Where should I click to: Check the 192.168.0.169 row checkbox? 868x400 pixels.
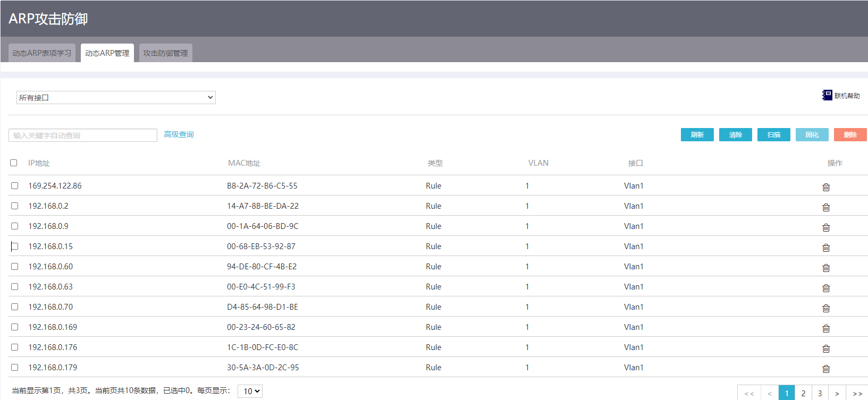click(x=15, y=327)
